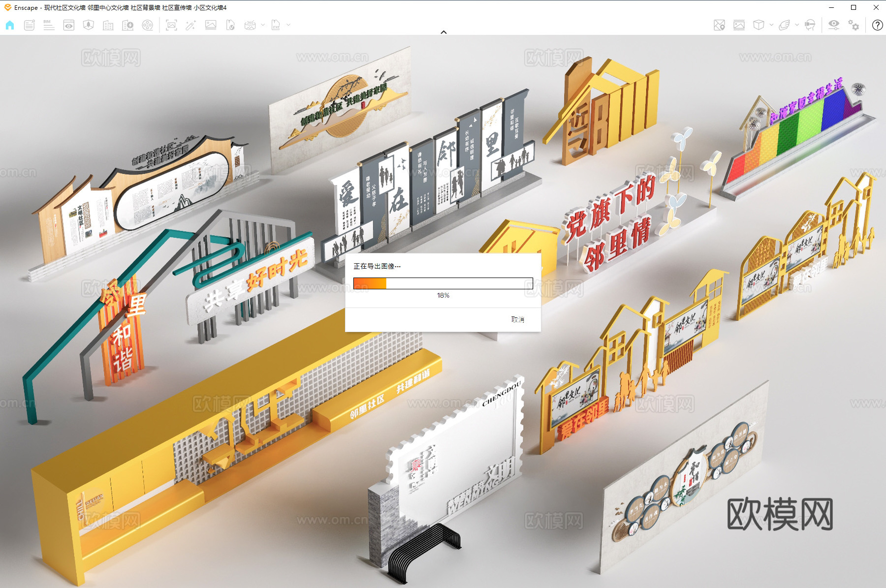Click the Enscape logo in title bar

tap(8, 7)
